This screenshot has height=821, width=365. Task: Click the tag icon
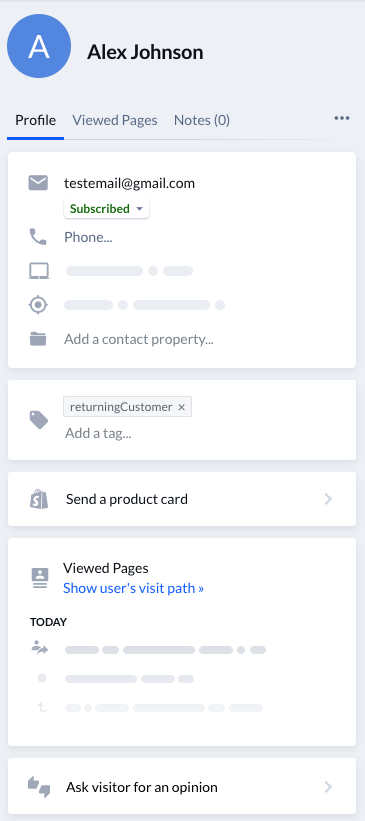coord(39,420)
